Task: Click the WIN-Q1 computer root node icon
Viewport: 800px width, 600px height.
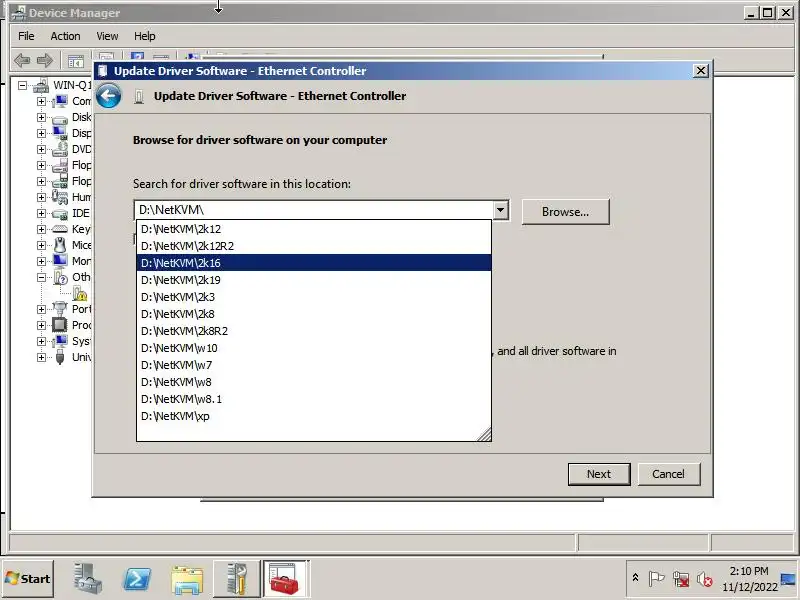Action: pyautogui.click(x=42, y=85)
